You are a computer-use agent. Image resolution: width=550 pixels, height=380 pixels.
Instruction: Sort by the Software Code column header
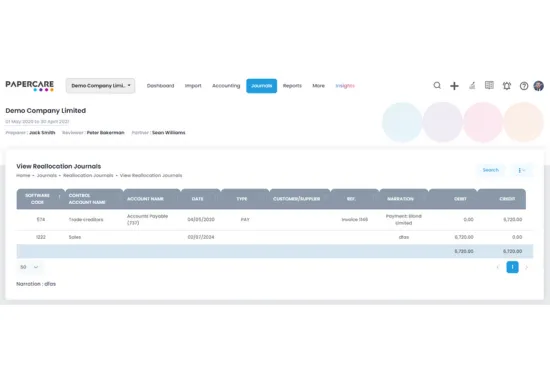pyautogui.click(x=38, y=199)
